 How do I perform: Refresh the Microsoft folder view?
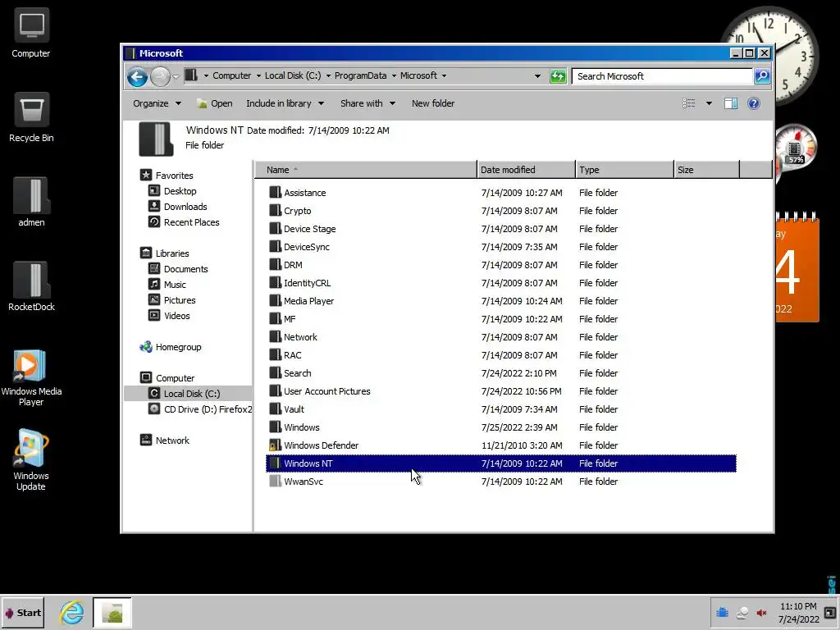click(558, 76)
